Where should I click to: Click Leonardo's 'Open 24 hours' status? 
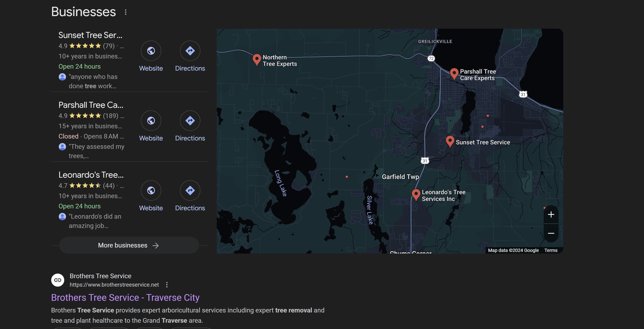[80, 206]
